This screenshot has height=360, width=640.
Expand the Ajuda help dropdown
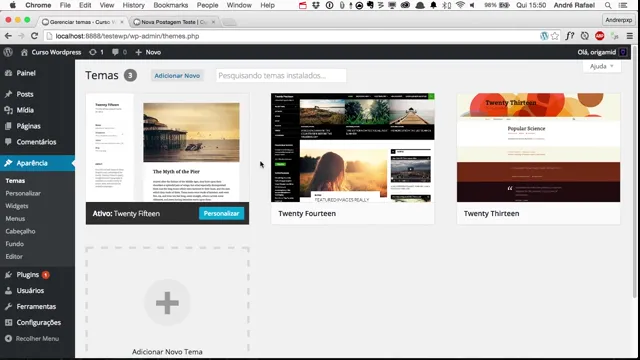[602, 66]
